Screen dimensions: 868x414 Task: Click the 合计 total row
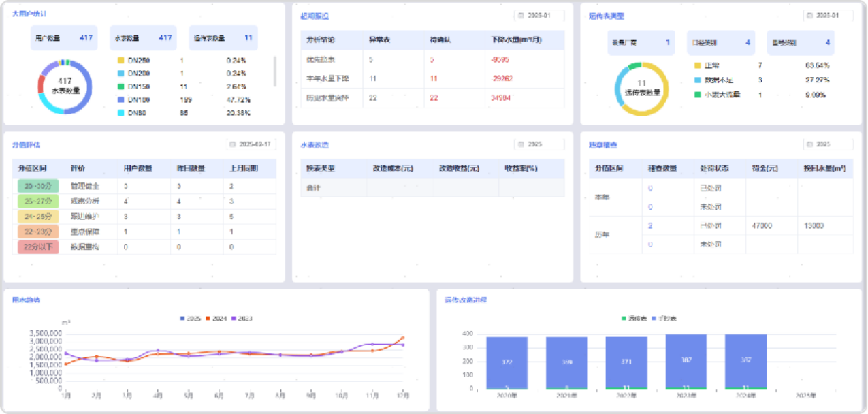[432, 187]
